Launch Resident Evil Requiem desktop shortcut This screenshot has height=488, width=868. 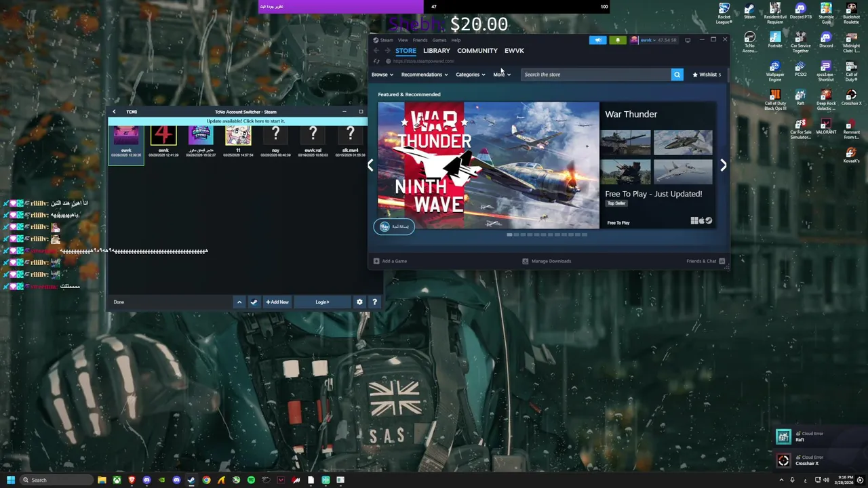775,13
